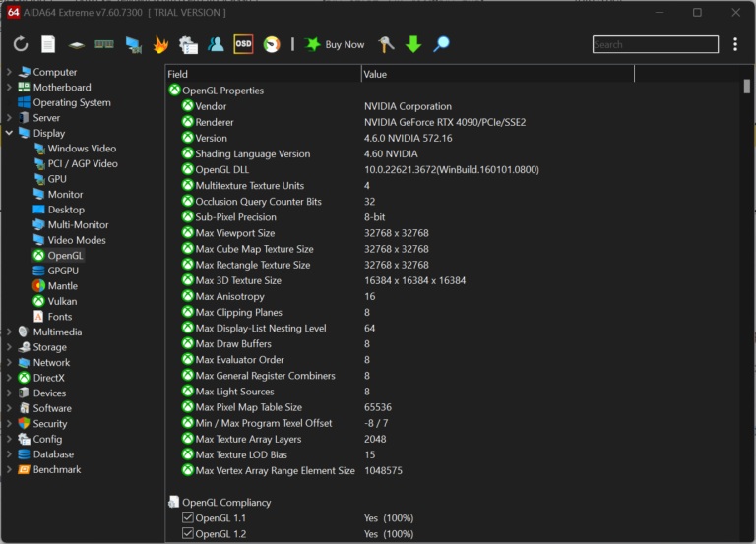Toggle the OpenGL 1.2 checkbox
Viewport: 756px width, 544px height.
click(x=188, y=533)
